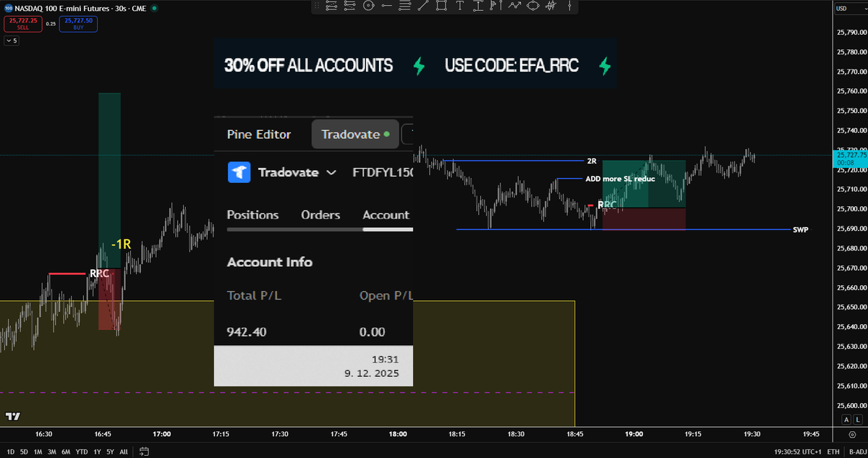Click the red SELL price button
The width and height of the screenshot is (868, 458).
[x=22, y=24]
